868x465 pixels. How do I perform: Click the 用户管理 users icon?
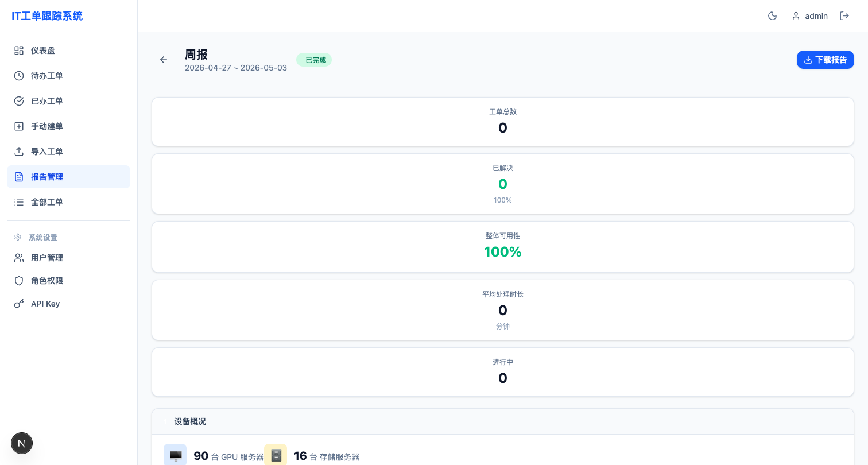point(19,258)
